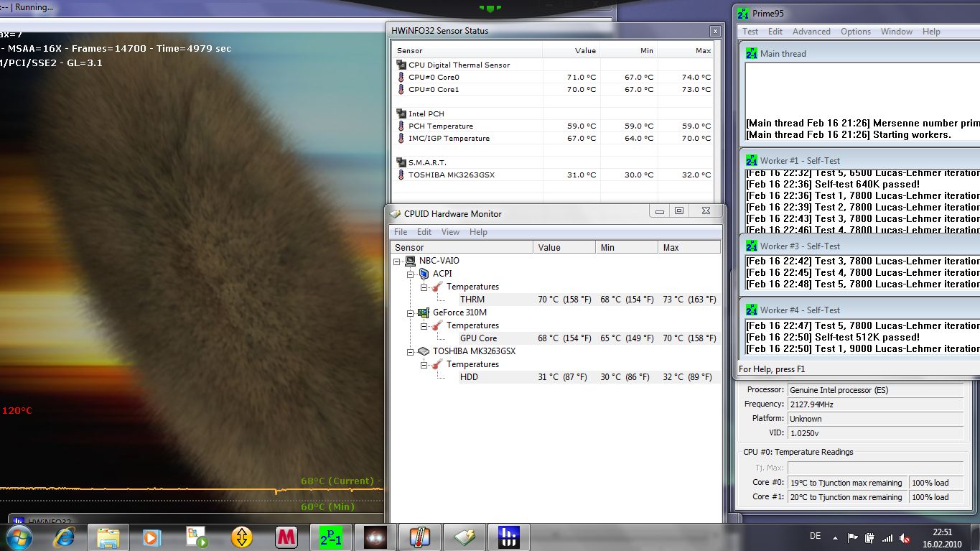Click the Core #0 Tjunction remaining readout
980x551 pixels.
[848, 483]
